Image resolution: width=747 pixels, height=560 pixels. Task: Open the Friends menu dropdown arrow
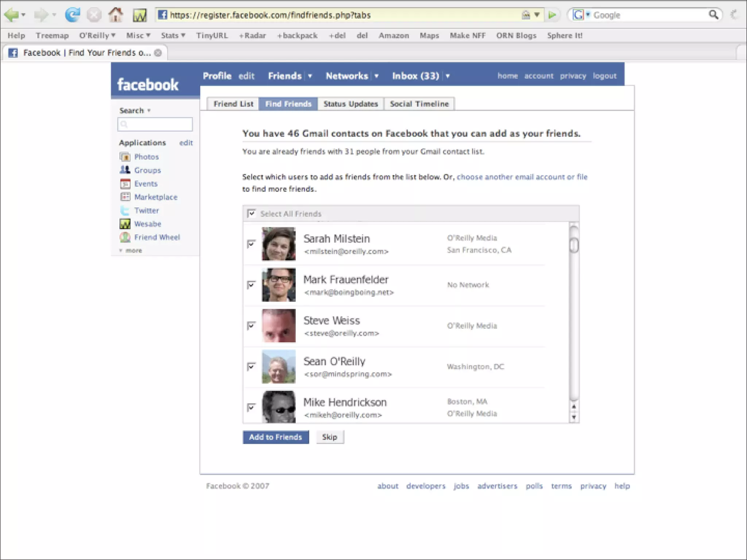(x=310, y=76)
